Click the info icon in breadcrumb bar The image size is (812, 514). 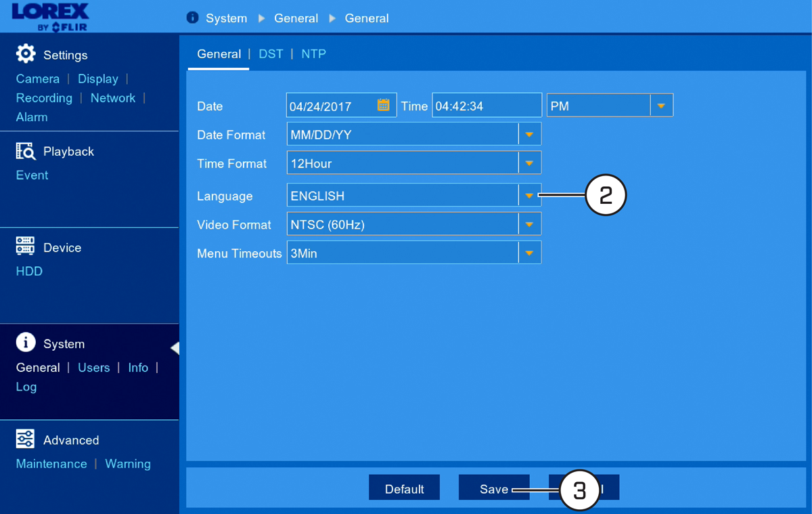(x=192, y=18)
